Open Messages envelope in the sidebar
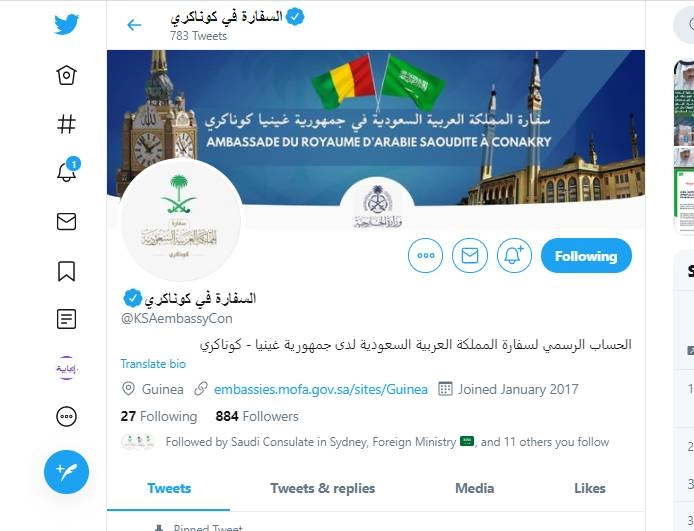 pyautogui.click(x=66, y=221)
